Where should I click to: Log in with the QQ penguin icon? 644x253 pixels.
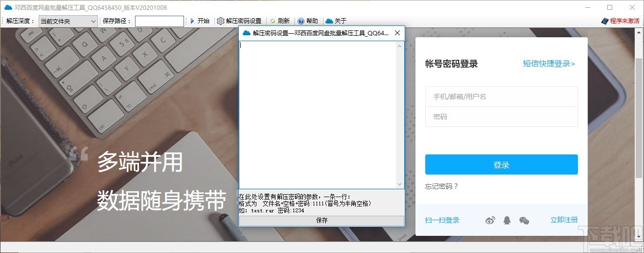507,221
